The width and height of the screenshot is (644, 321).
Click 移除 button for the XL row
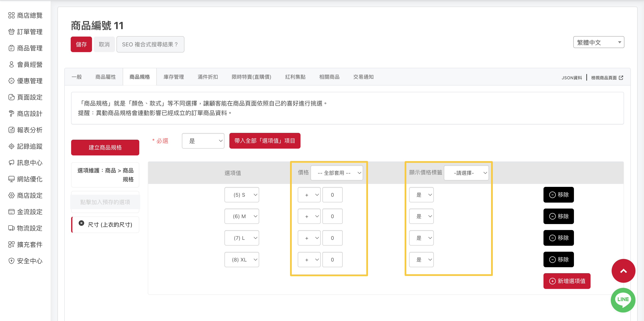click(559, 259)
